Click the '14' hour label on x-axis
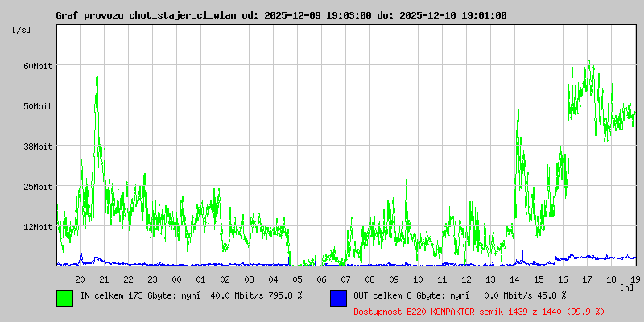 [x=514, y=279]
